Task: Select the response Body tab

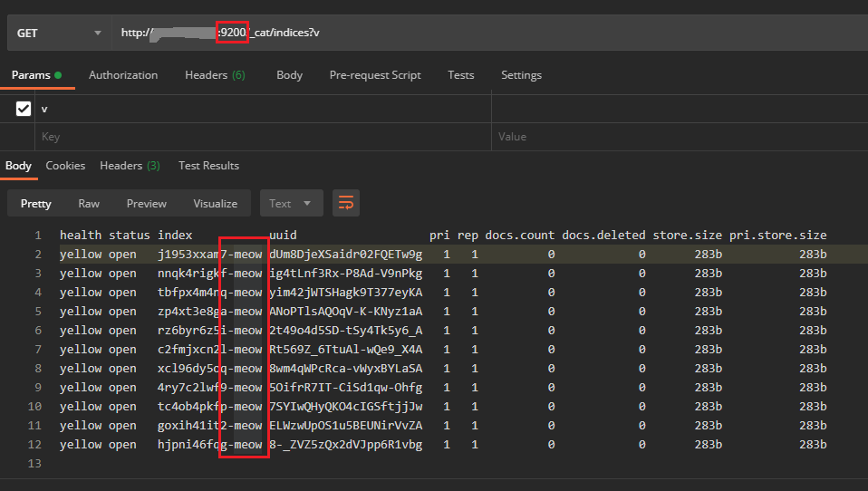Action: (18, 166)
